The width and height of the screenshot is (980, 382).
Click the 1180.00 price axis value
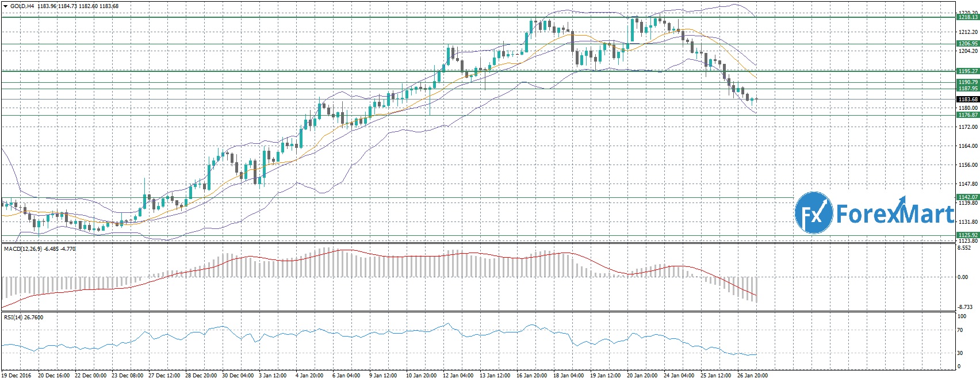(x=967, y=108)
